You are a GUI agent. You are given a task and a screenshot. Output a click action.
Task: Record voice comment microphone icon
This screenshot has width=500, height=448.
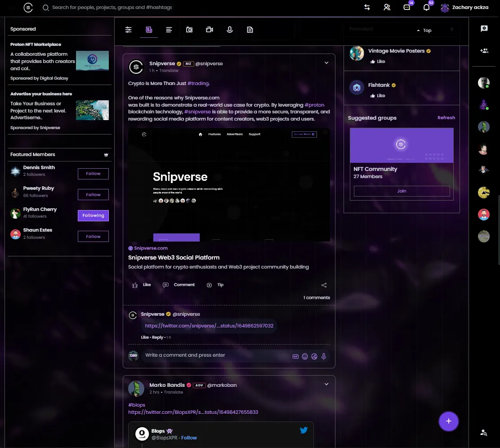(x=324, y=356)
